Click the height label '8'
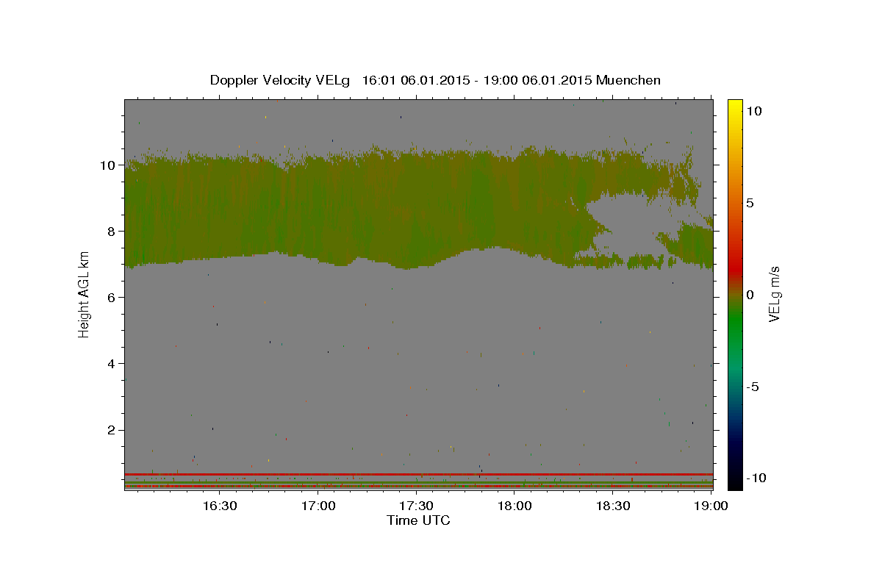This screenshot has height=588, width=882. [x=112, y=232]
